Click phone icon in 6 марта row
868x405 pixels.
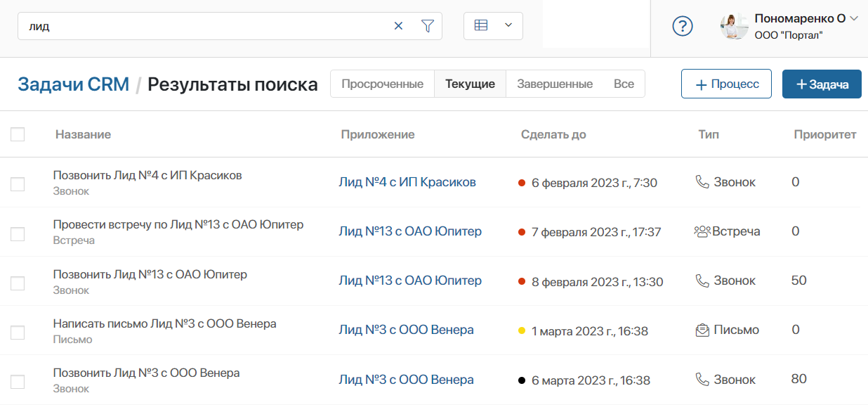point(702,380)
